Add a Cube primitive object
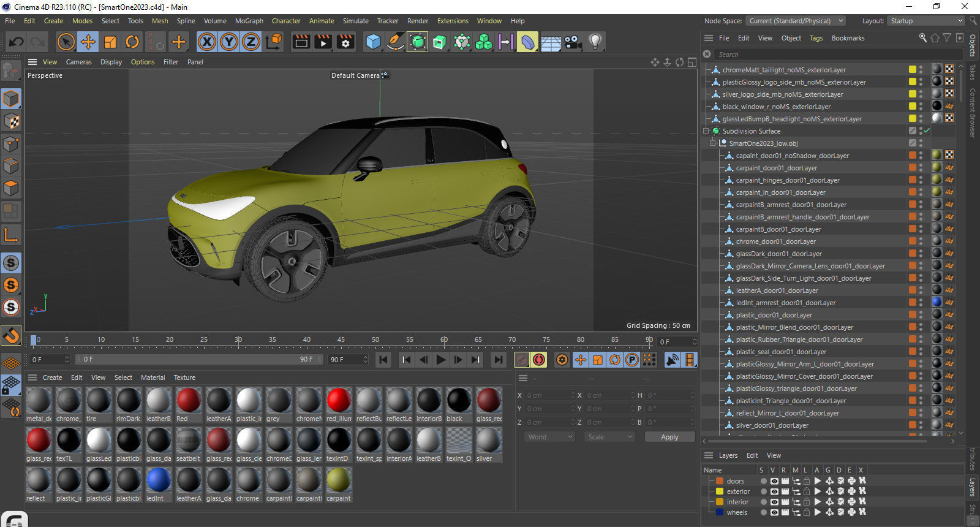 pos(373,42)
